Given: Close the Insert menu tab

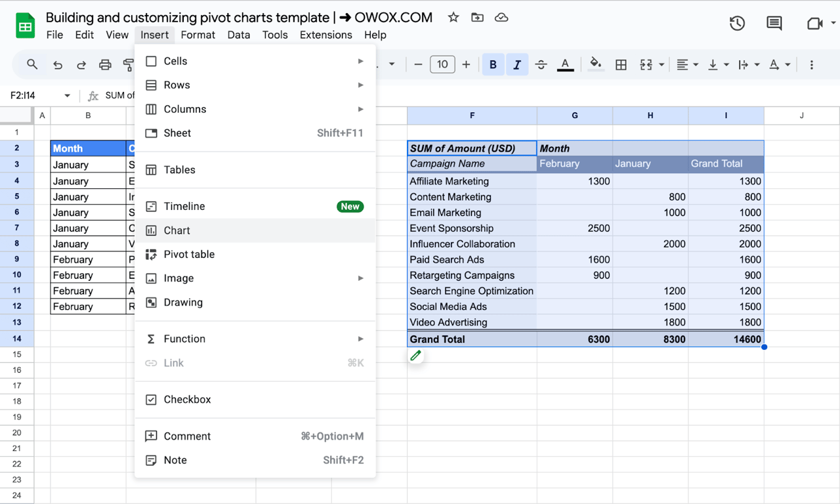Looking at the screenshot, I should tap(155, 35).
